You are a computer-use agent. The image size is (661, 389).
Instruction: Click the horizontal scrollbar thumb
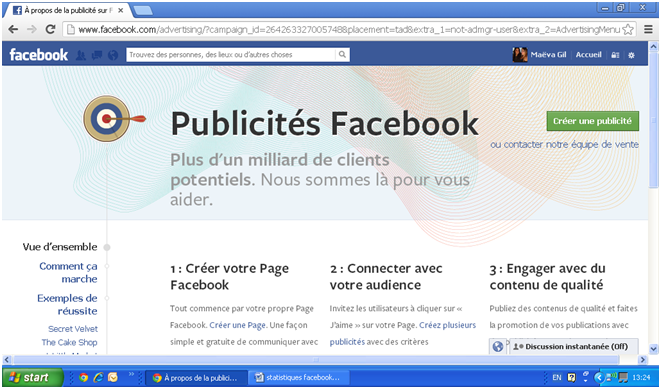(316, 360)
